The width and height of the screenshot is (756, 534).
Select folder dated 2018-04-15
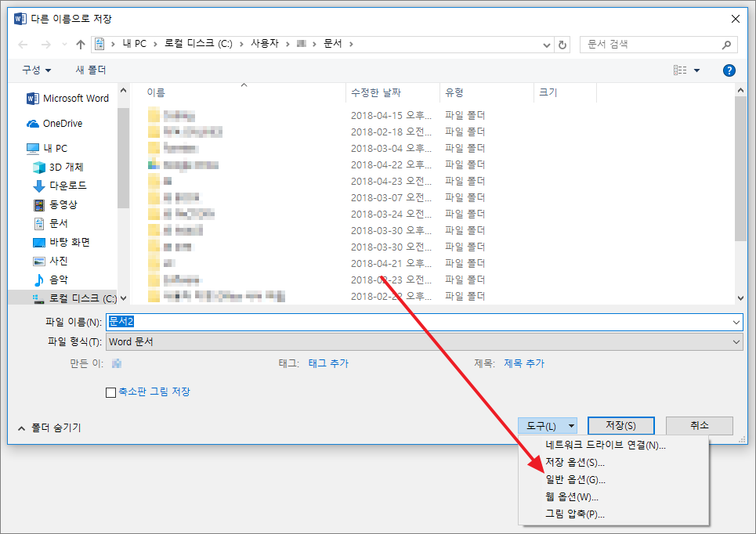[316, 116]
